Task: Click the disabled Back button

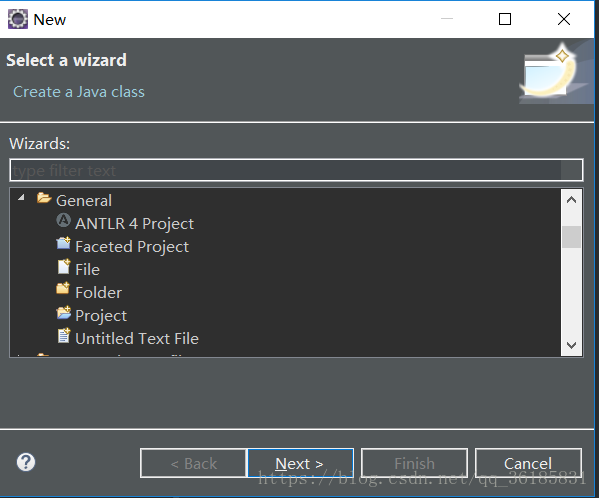Action: (194, 463)
